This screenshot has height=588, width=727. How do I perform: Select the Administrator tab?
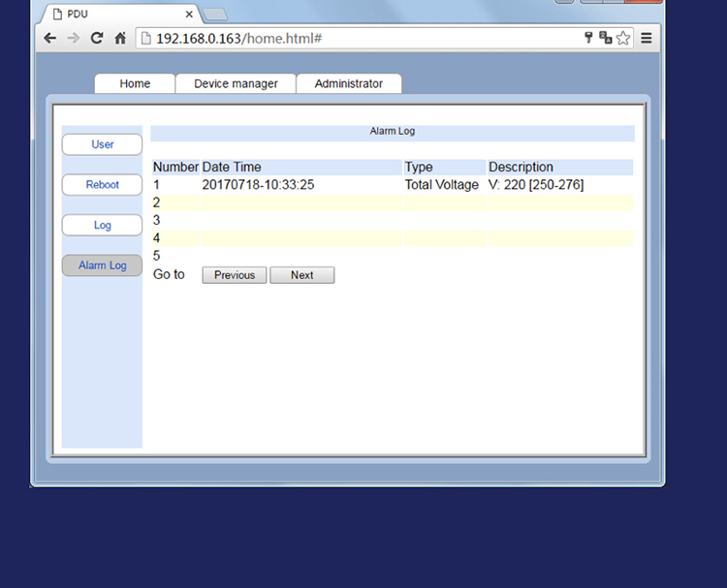point(349,83)
